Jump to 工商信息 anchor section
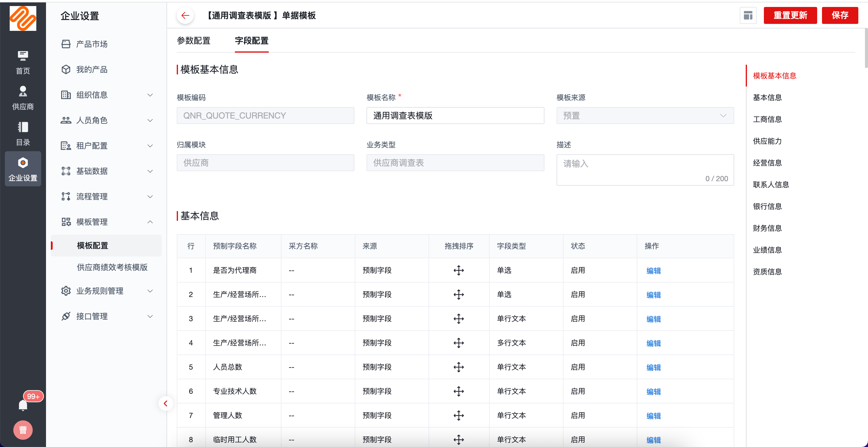Screen dimensions: 868x447 (x=767, y=119)
